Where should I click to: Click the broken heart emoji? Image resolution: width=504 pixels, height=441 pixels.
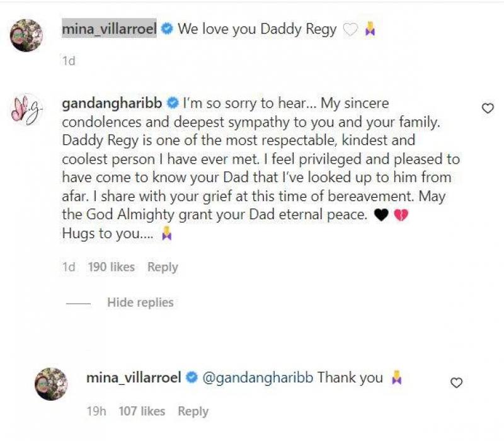(x=401, y=215)
